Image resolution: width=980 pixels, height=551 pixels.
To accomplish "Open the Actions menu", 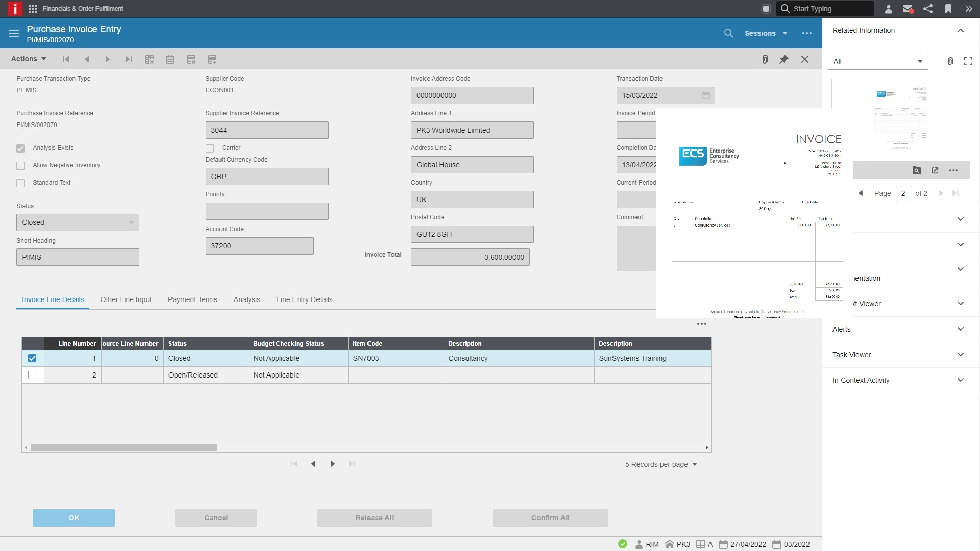I will click(28, 59).
